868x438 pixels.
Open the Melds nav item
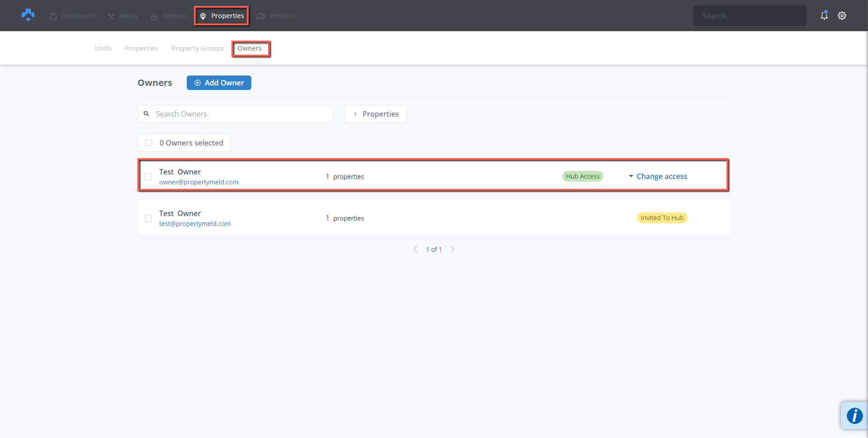coord(123,16)
